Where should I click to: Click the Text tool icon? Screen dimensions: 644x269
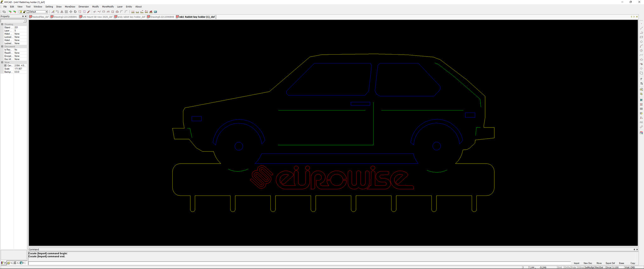(641, 79)
